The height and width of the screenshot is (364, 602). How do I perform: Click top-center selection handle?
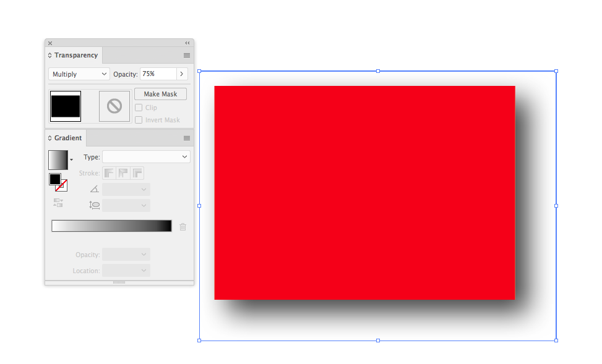coord(378,71)
